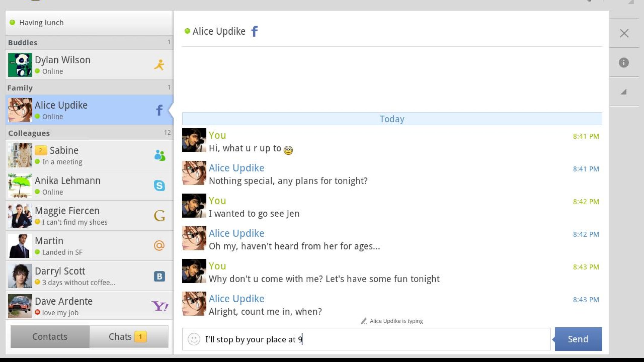Viewport: 644px width, 362px height.
Task: Collapse the Colleagues group header
Action: pos(89,133)
